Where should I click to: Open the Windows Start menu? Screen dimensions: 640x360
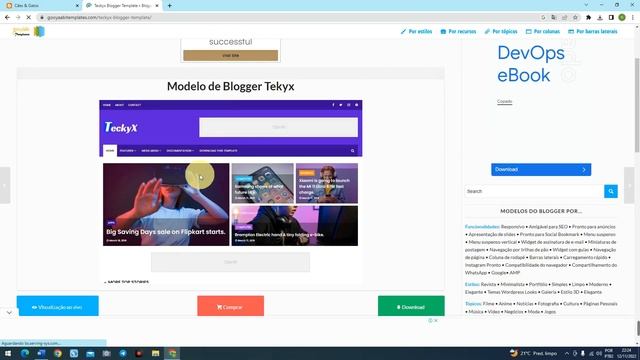(8, 353)
